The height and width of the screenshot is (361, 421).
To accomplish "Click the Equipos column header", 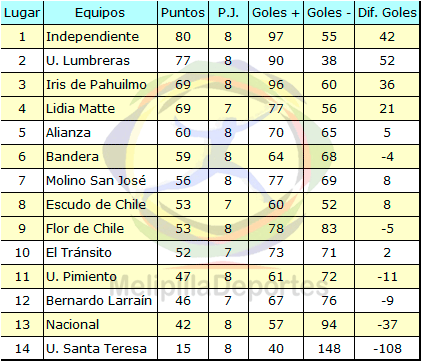I will coord(100,13).
